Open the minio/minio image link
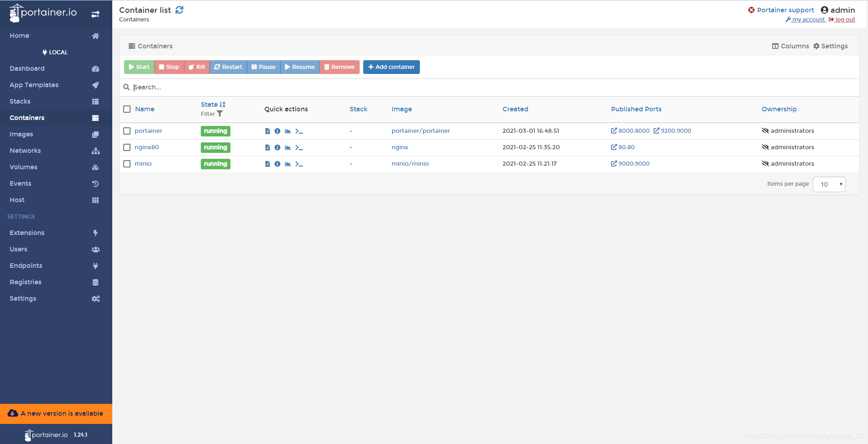The image size is (868, 444). point(410,164)
